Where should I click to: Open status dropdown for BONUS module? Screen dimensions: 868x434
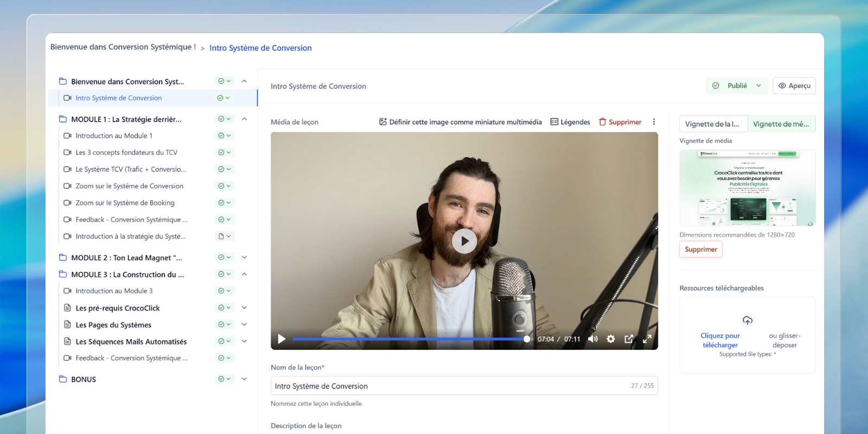225,379
